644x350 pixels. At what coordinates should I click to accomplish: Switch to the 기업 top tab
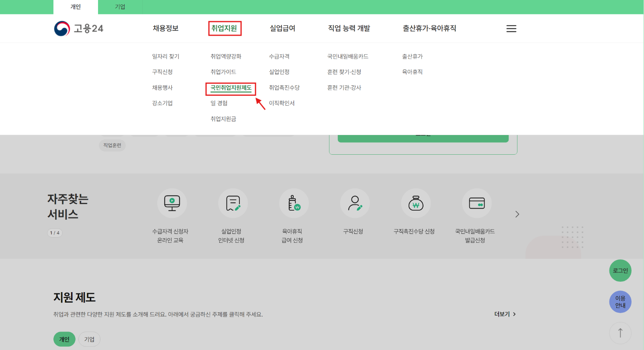[120, 7]
